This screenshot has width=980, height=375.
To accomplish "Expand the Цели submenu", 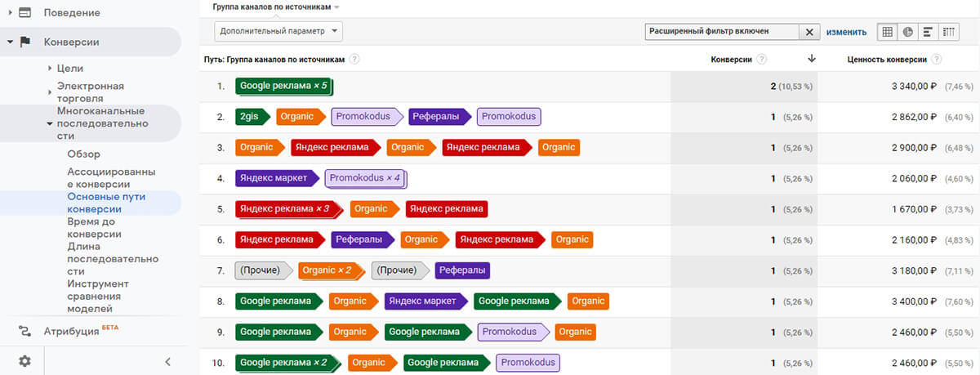I will tap(51, 69).
